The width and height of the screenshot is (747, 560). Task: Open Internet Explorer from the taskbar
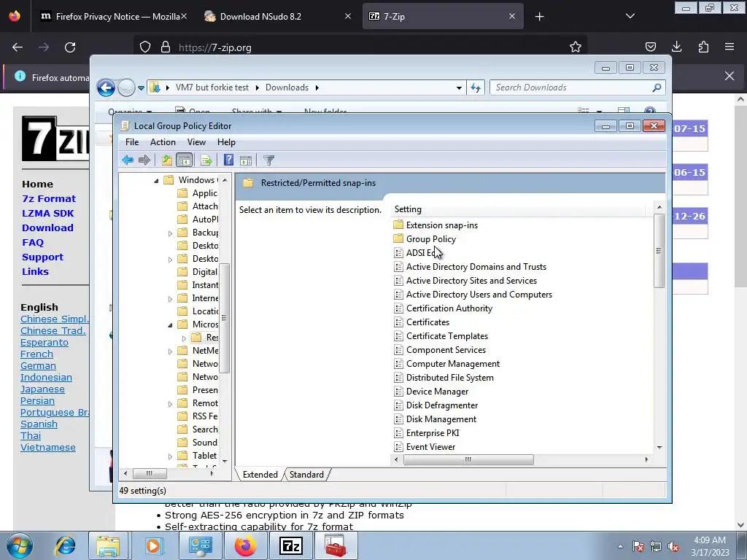[65, 545]
